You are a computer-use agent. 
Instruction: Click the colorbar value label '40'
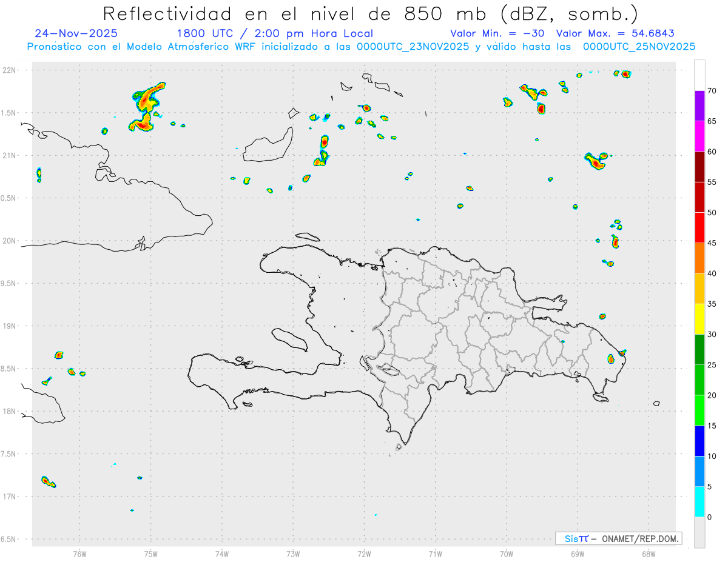pos(712,273)
